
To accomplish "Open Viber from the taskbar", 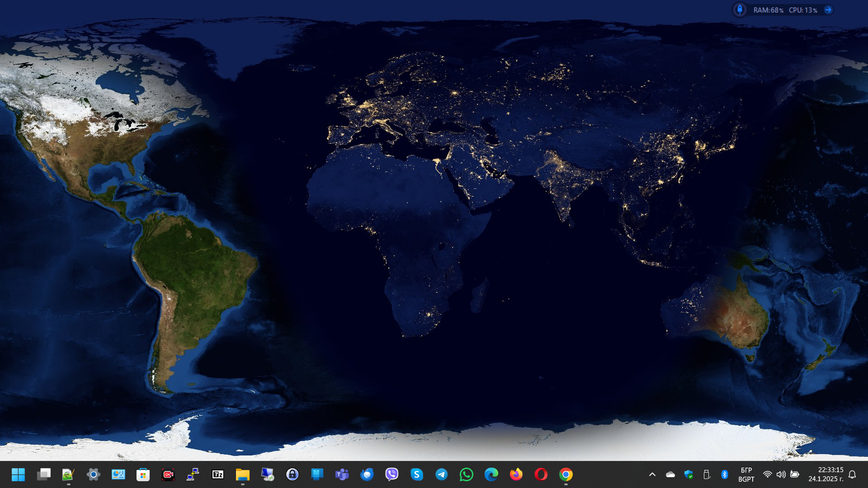I will [392, 474].
